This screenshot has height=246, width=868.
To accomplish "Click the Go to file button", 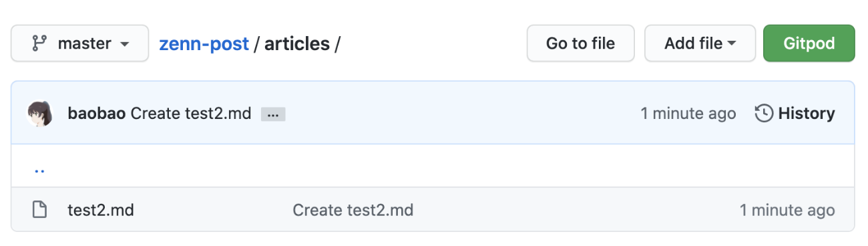I will [x=580, y=43].
